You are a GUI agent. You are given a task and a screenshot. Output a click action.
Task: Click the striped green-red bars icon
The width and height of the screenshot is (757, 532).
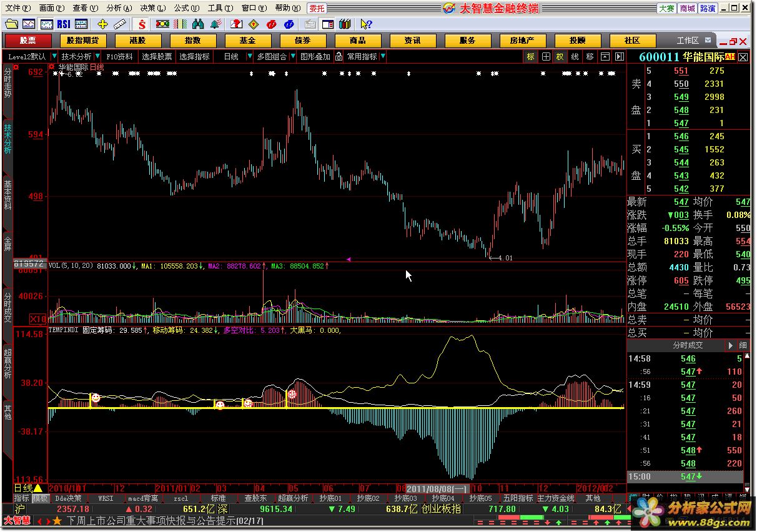click(x=180, y=24)
